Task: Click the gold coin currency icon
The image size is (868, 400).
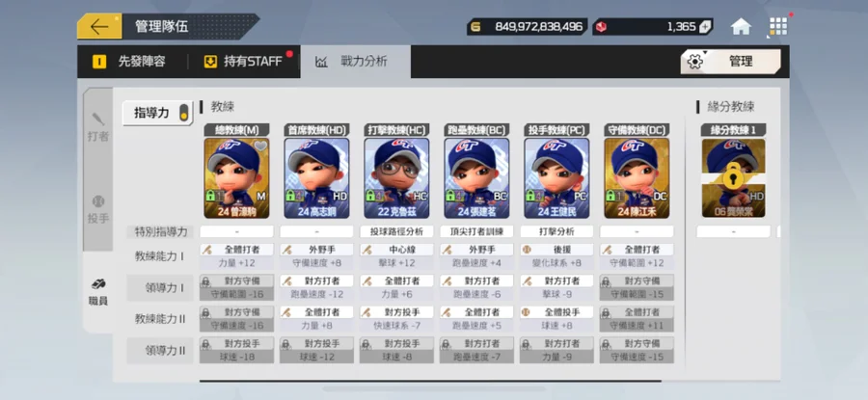Action: [x=476, y=27]
